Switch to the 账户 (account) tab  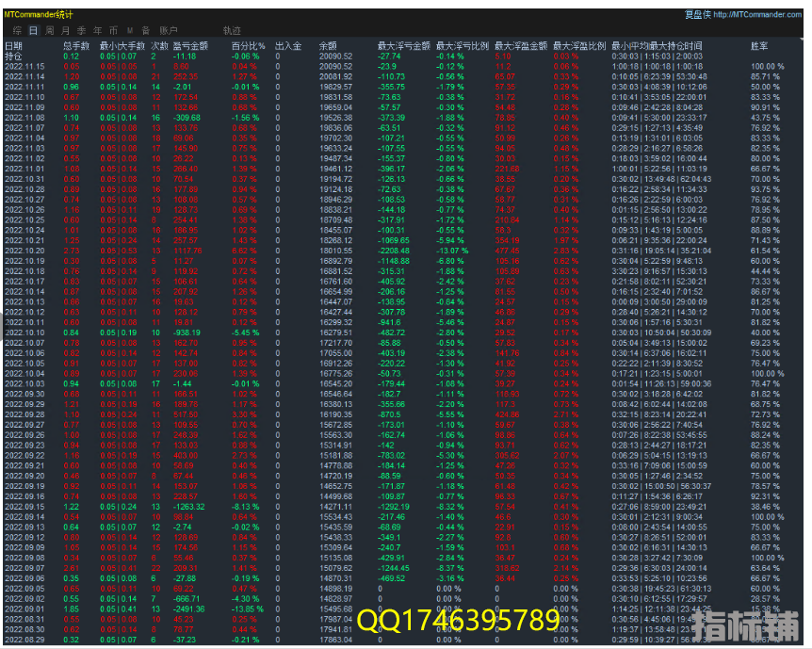click(168, 31)
